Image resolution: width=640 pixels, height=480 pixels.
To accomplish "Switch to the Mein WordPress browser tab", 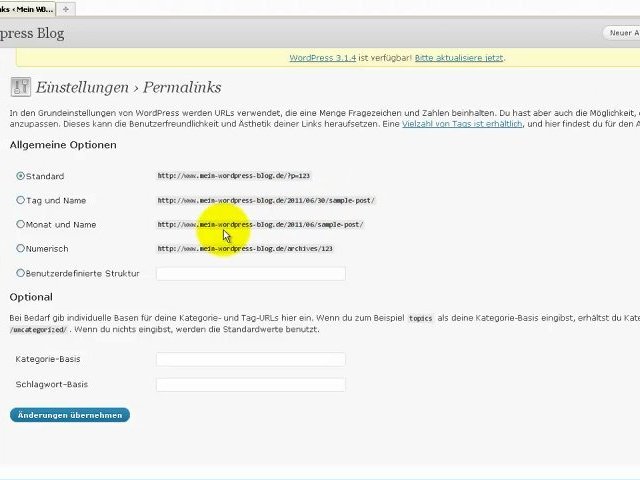I will point(25,8).
